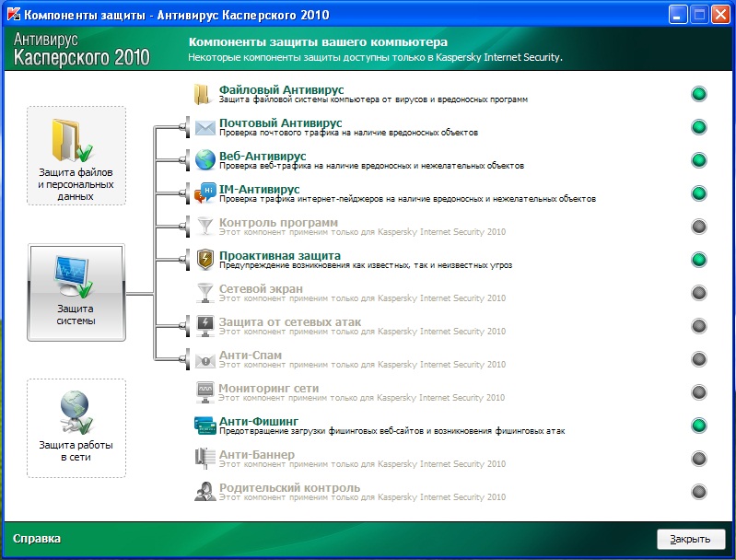Open the Справка help link

(37, 539)
